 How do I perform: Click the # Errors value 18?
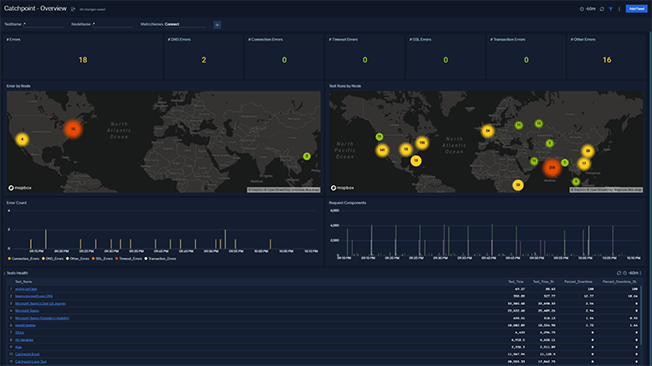coord(83,60)
